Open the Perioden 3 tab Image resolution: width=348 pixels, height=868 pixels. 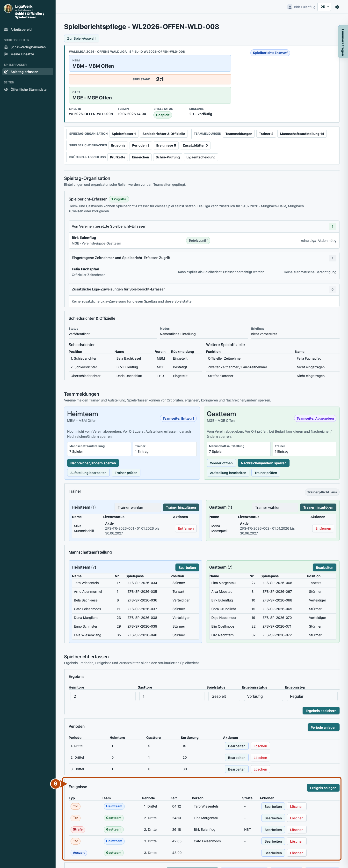point(141,146)
